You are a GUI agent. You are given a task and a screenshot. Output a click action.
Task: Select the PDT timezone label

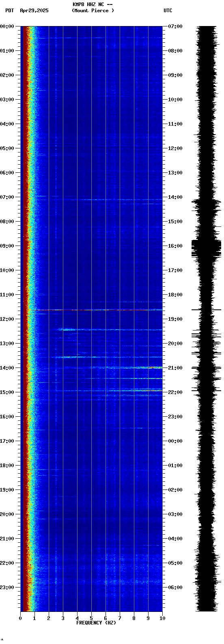pos(9,11)
